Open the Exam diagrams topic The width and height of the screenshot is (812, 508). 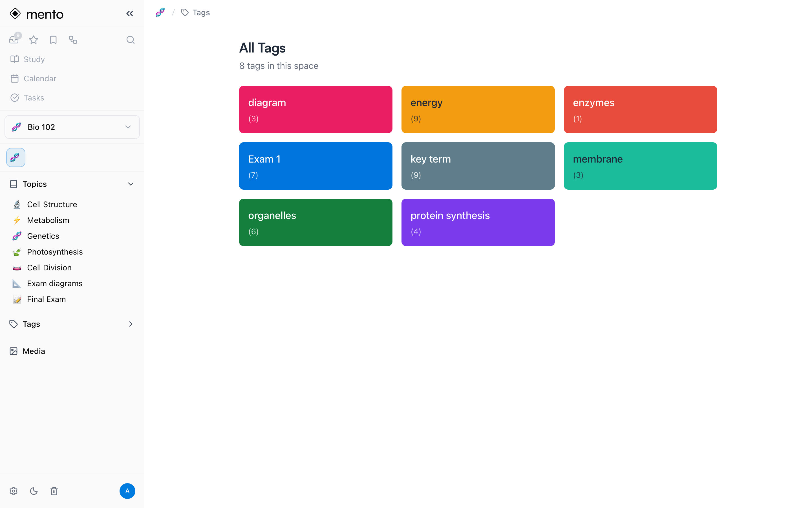[x=55, y=283]
